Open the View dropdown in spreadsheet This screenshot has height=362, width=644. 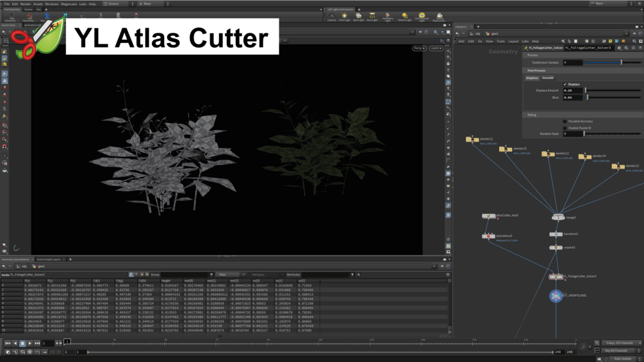pos(230,275)
